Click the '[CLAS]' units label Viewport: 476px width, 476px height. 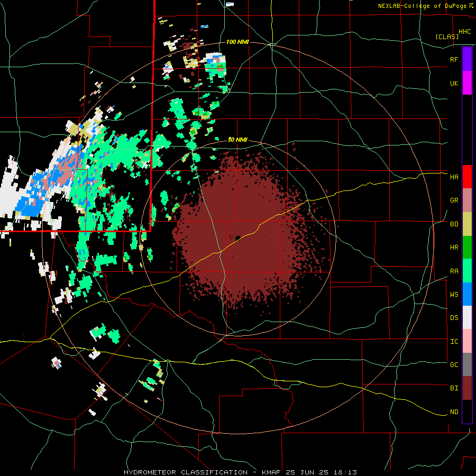pos(447,36)
